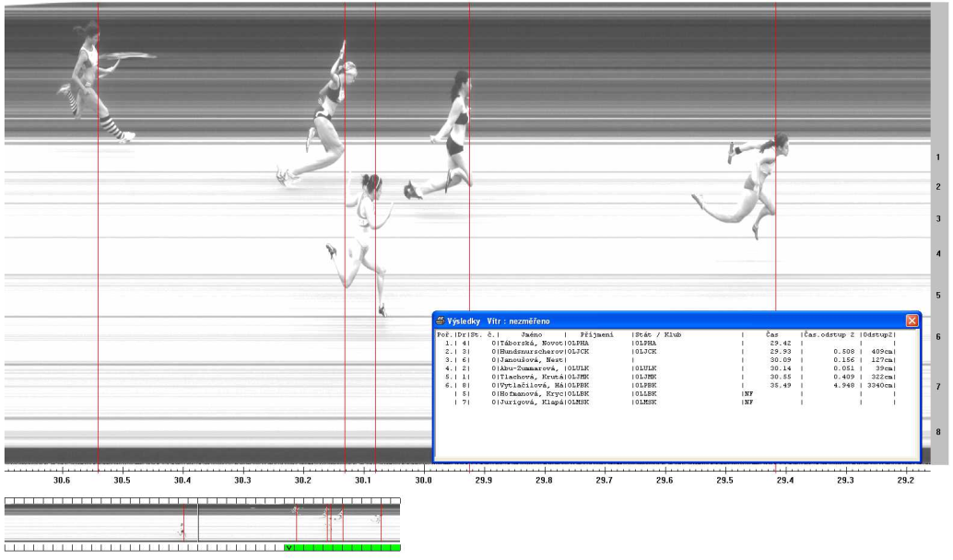
Task: Click the 0.508 time gap value
Action: [x=844, y=352]
